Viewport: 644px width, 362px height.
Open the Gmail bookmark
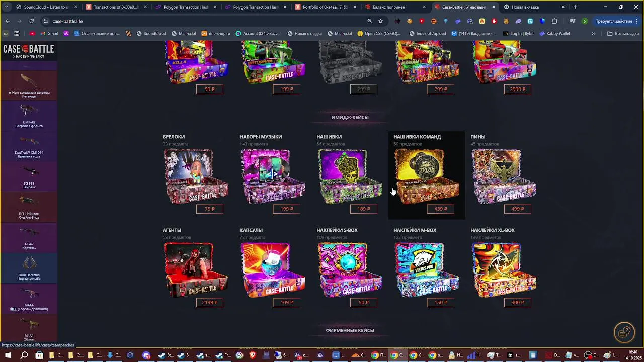pyautogui.click(x=49, y=34)
